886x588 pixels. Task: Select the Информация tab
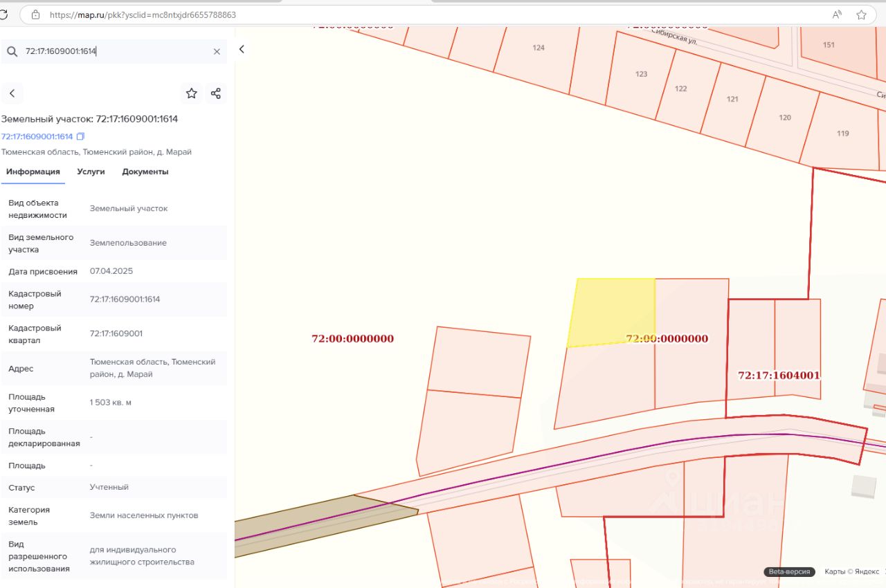point(33,172)
